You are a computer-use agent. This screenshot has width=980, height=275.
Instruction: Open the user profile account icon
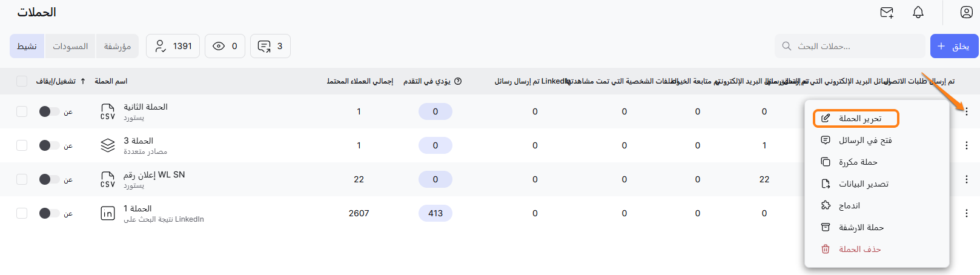coord(967,13)
